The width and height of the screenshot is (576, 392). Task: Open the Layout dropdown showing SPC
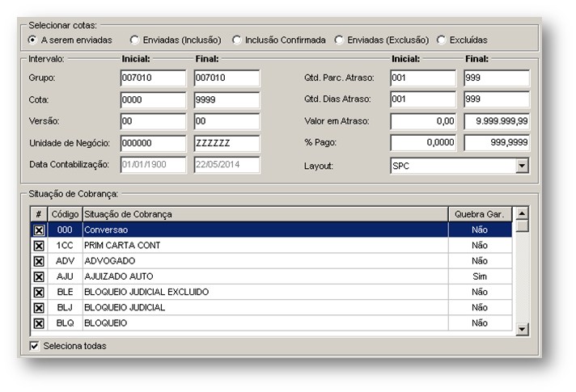[522, 166]
